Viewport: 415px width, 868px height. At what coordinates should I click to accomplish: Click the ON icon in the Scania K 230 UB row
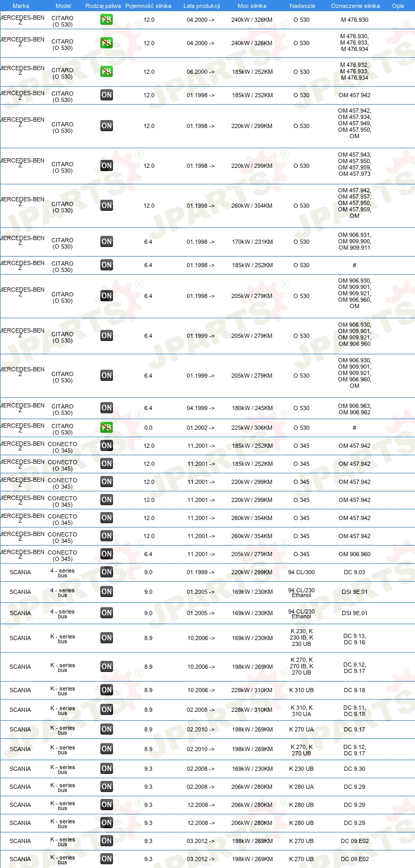pyautogui.click(x=107, y=769)
